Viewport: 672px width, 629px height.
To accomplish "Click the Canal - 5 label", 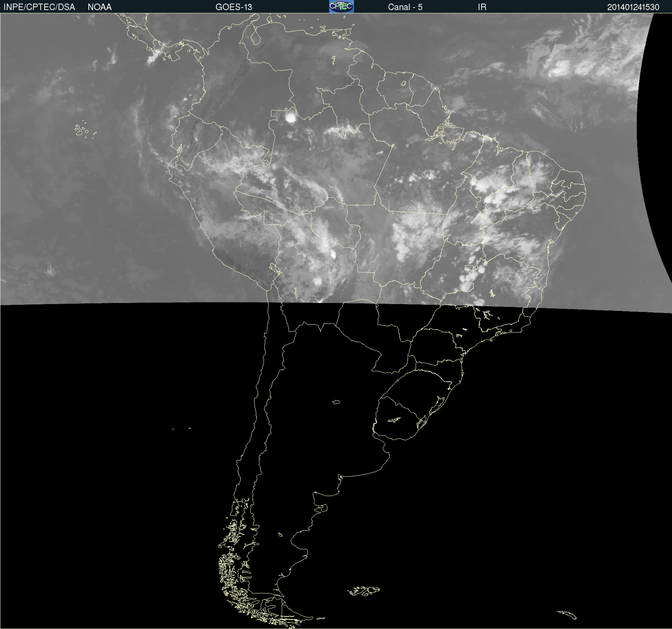I will 405,7.
